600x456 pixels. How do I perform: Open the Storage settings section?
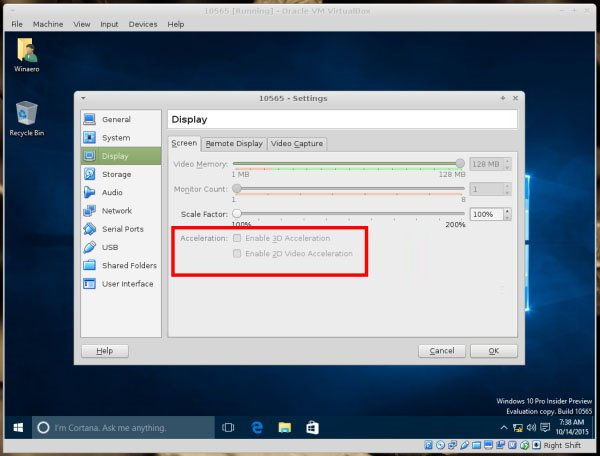pos(115,174)
